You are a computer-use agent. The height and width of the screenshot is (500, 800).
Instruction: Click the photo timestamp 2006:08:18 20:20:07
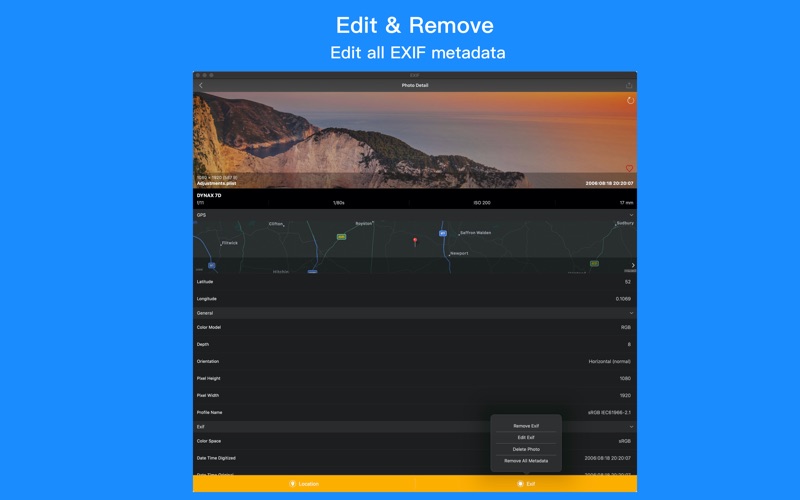pyautogui.click(x=609, y=184)
